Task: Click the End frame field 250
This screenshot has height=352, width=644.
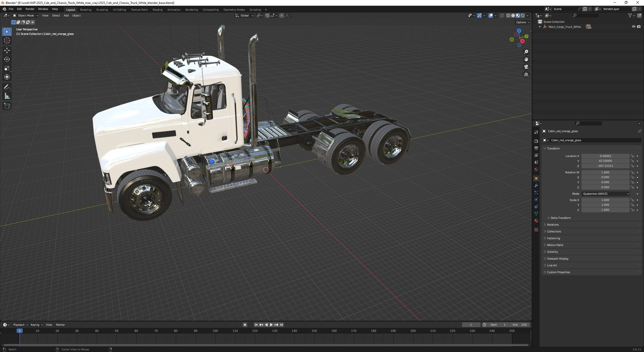Action: [520, 325]
